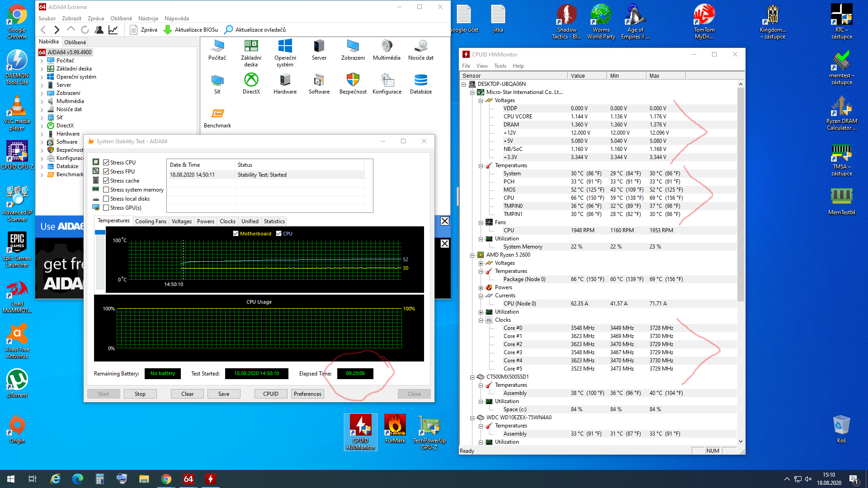
Task: Collapse the Voltages node under Micro-Star in HWMonitor
Action: tap(481, 100)
